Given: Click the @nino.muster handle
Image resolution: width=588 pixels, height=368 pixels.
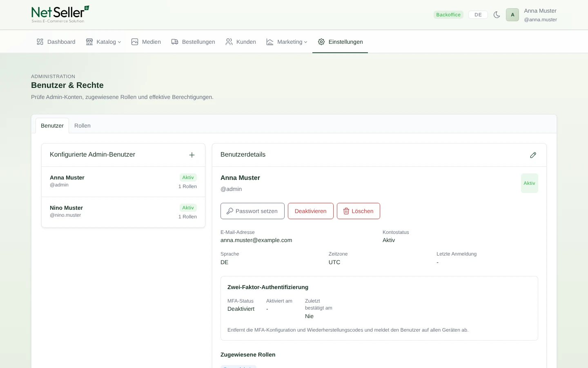Looking at the screenshot, I should pos(65,215).
